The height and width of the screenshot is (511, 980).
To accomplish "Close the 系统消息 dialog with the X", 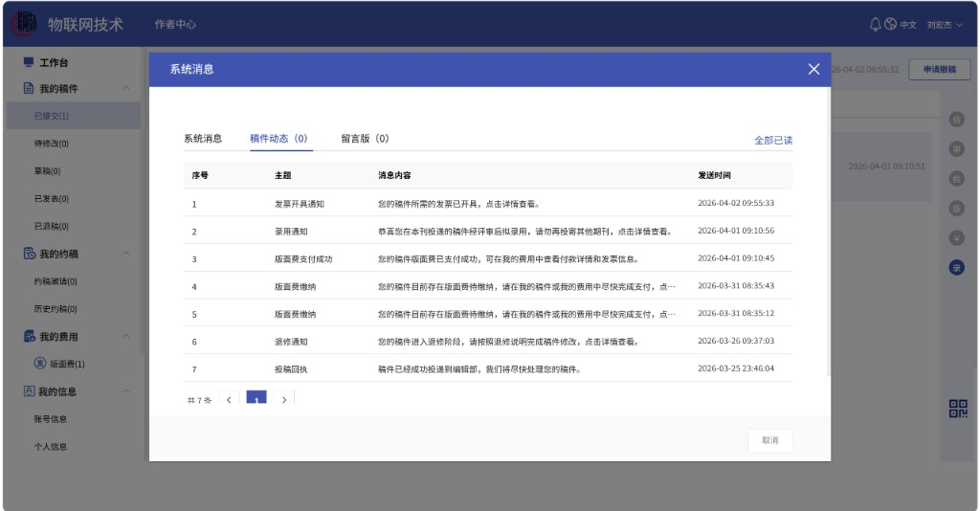I will coord(813,69).
